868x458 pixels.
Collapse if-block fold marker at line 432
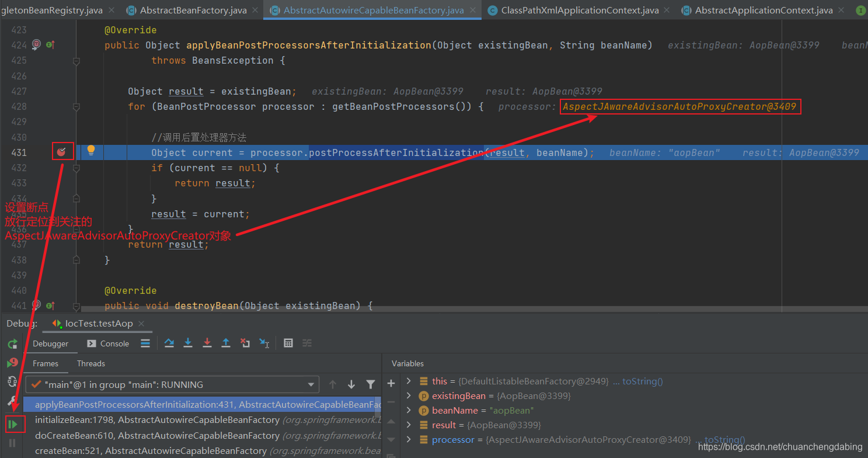(x=76, y=168)
